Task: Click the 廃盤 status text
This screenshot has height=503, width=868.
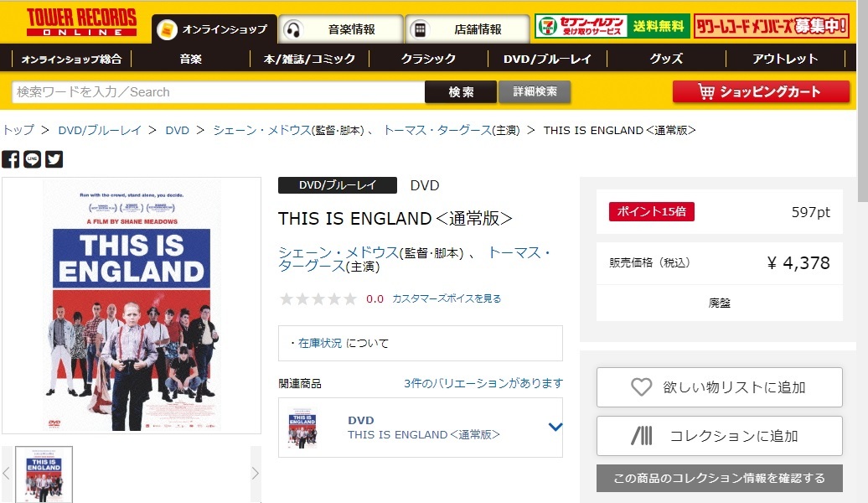Action: (720, 303)
